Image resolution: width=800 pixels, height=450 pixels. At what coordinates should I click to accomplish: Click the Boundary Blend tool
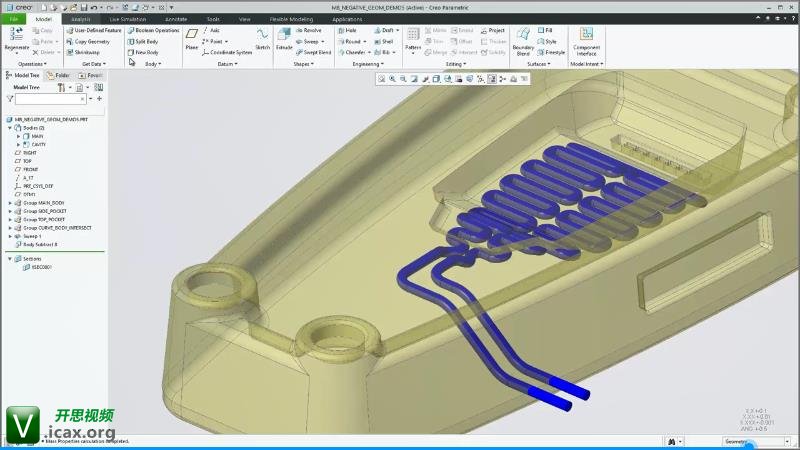pos(523,40)
